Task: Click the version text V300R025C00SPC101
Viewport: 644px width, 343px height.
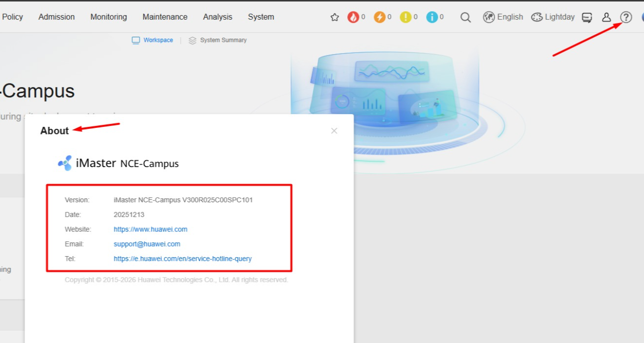Action: 218,200
